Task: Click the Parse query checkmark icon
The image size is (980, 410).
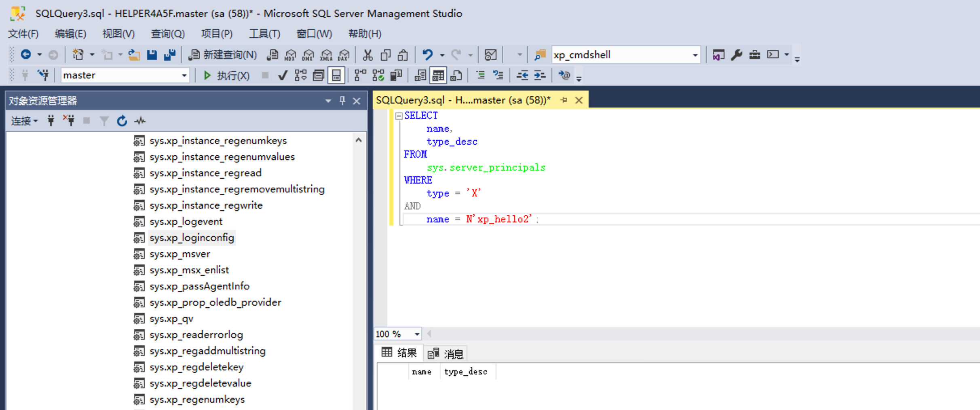Action: (283, 76)
